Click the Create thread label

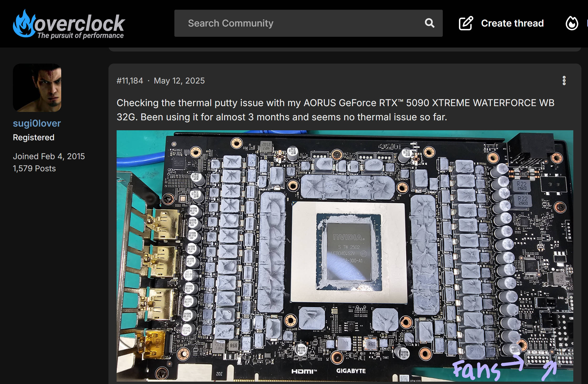[512, 23]
